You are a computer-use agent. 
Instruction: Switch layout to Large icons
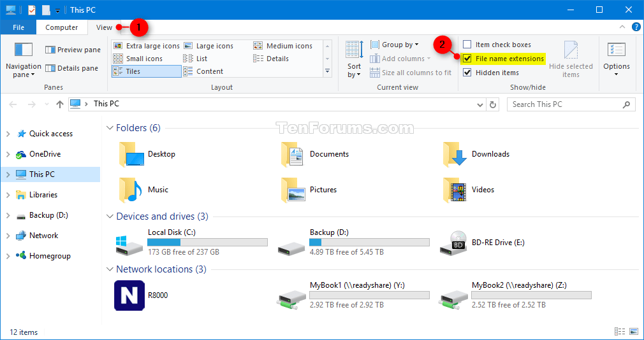click(209, 46)
